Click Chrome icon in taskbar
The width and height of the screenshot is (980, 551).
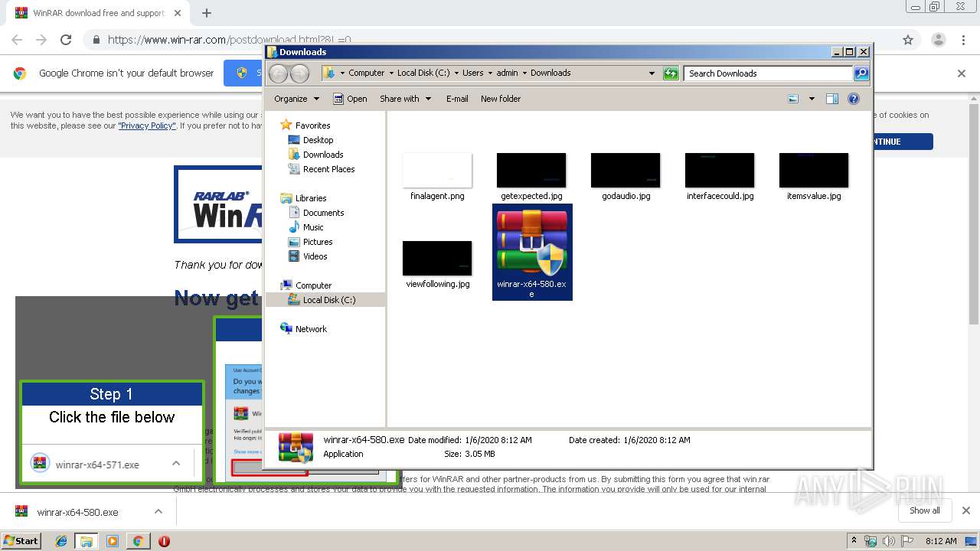138,541
